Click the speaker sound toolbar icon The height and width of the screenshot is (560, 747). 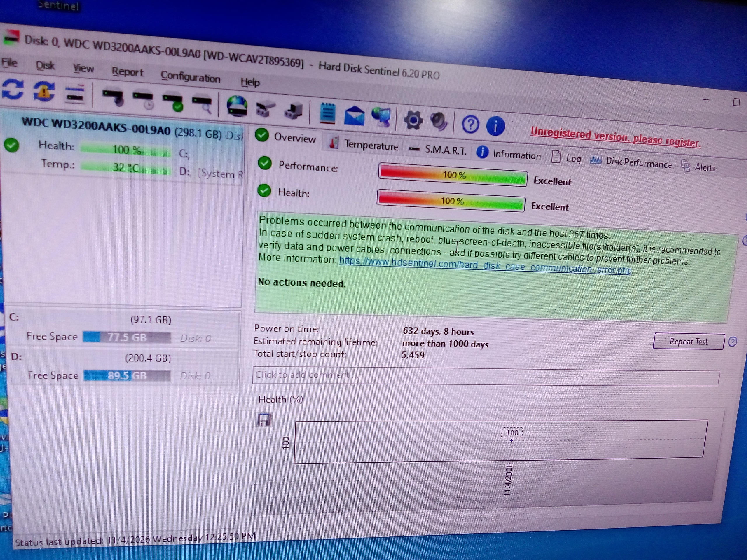(x=439, y=122)
